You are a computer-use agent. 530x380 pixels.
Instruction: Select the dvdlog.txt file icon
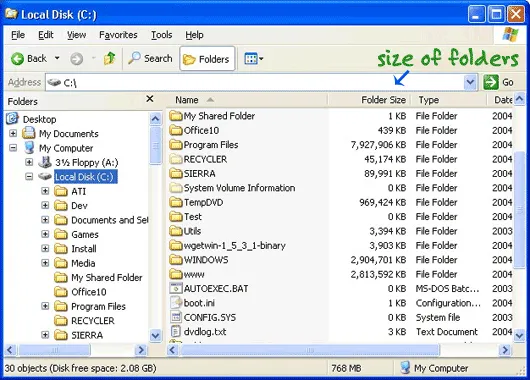tap(176, 331)
